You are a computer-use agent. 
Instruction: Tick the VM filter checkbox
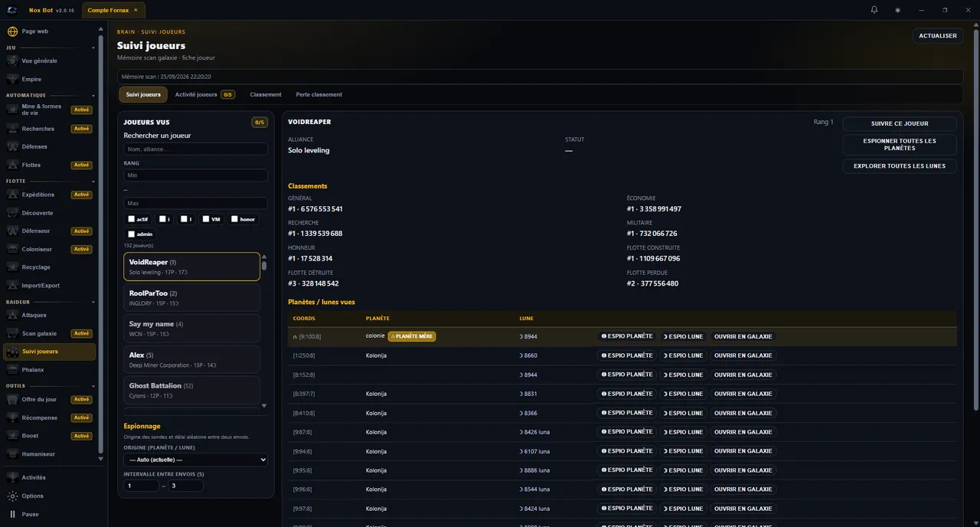[206, 219]
